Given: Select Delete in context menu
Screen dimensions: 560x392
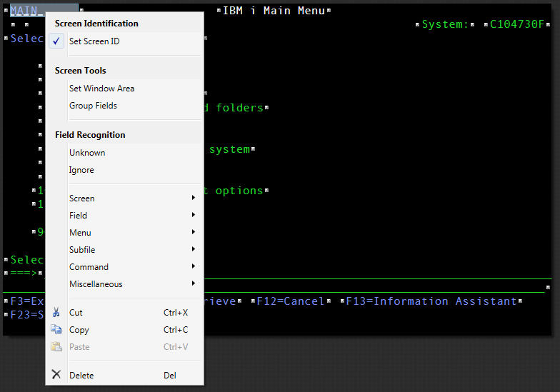Looking at the screenshot, I should (81, 376).
